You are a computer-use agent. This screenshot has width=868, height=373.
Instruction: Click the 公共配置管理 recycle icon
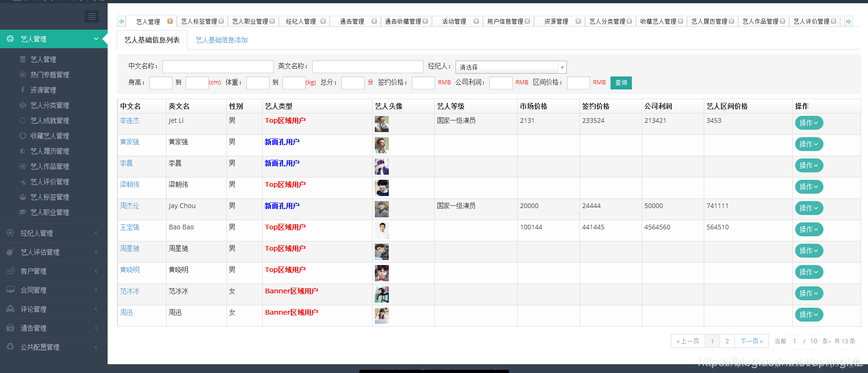pos(10,347)
